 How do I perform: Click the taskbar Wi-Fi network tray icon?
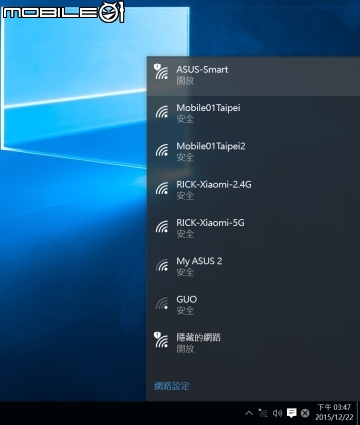tap(263, 413)
